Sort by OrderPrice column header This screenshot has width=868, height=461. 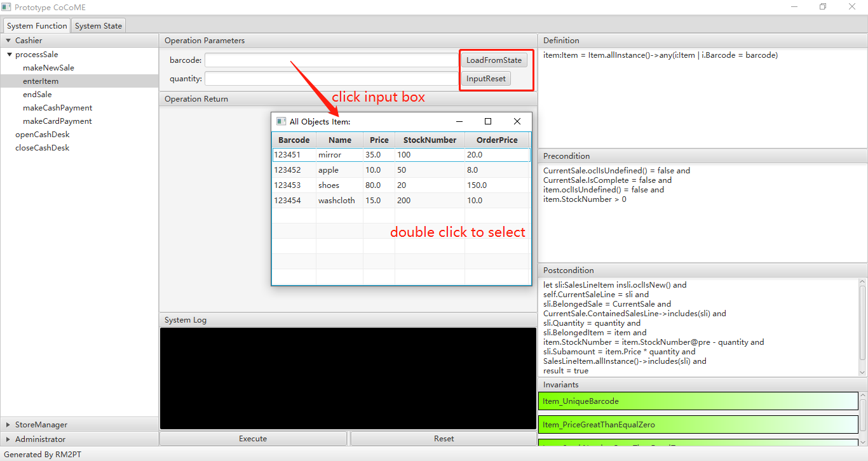pos(497,140)
